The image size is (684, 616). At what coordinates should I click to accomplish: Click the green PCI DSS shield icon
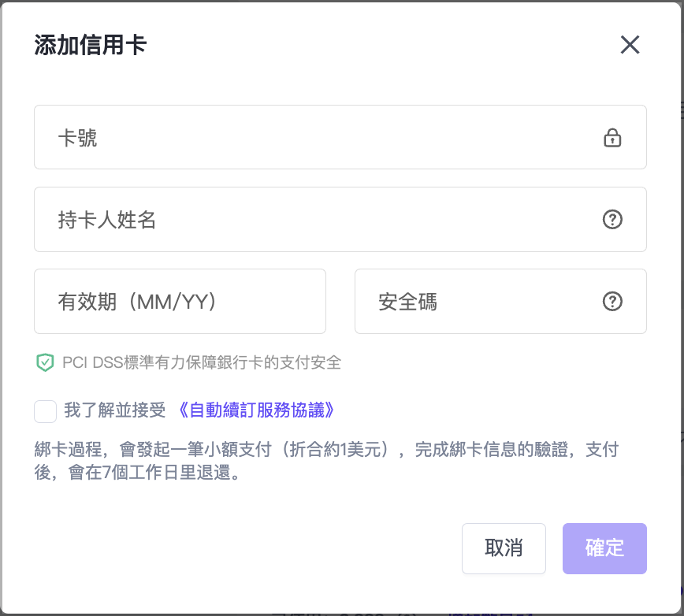[45, 362]
